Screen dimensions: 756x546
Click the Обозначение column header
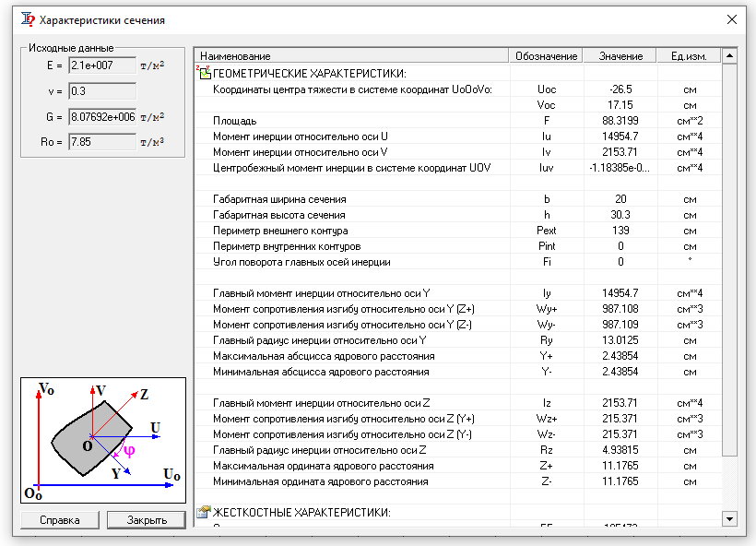(547, 56)
